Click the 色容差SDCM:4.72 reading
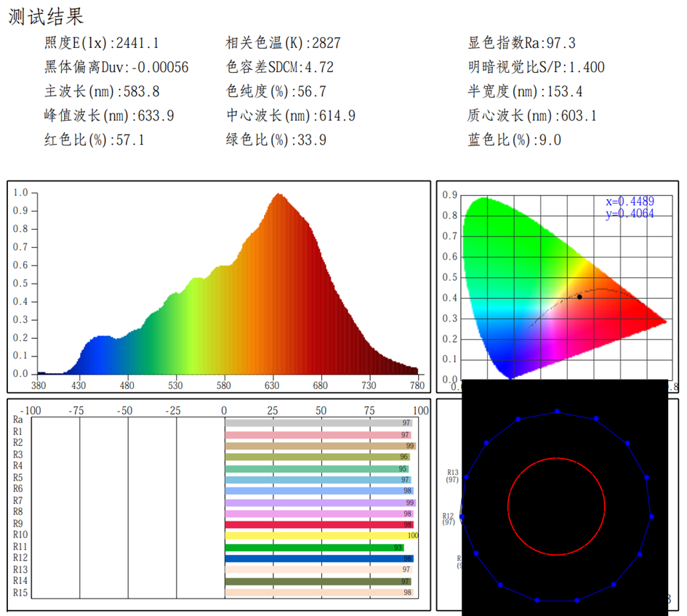687x616 pixels. click(x=280, y=67)
